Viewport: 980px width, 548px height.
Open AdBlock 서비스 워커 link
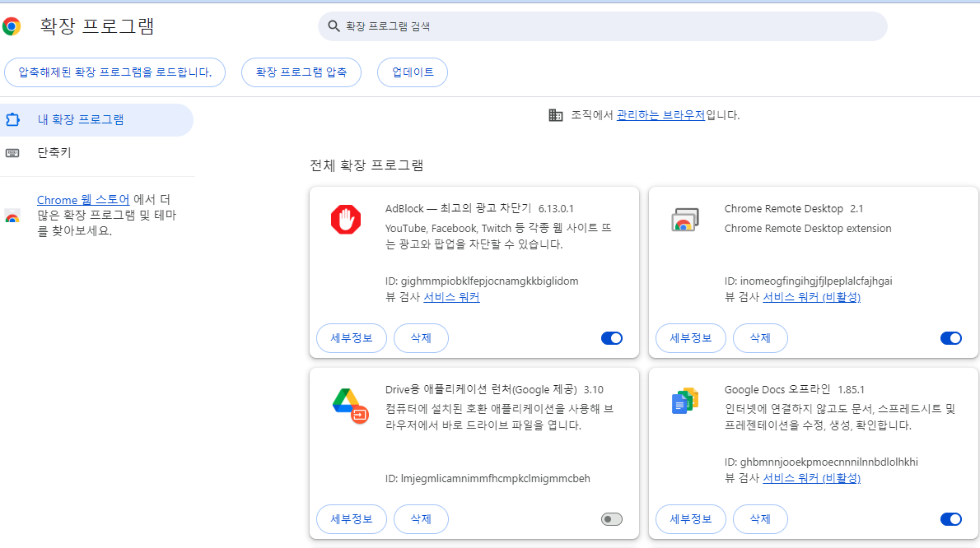(x=451, y=297)
